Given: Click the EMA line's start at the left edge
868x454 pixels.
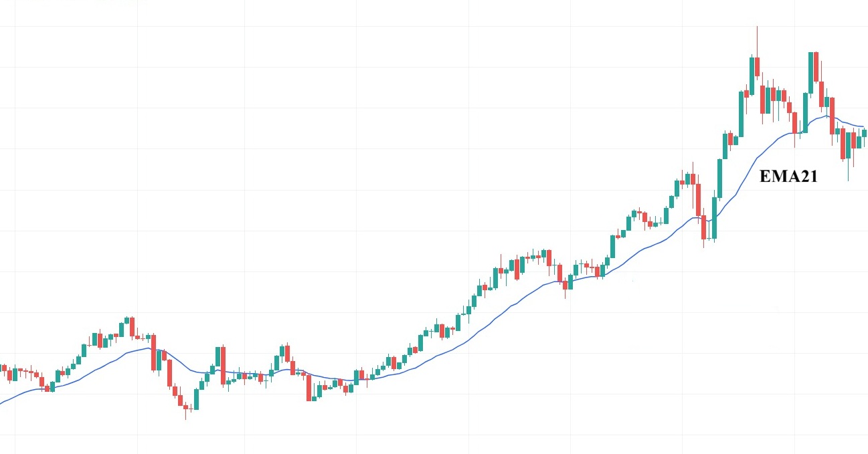Looking at the screenshot, I should [2, 403].
